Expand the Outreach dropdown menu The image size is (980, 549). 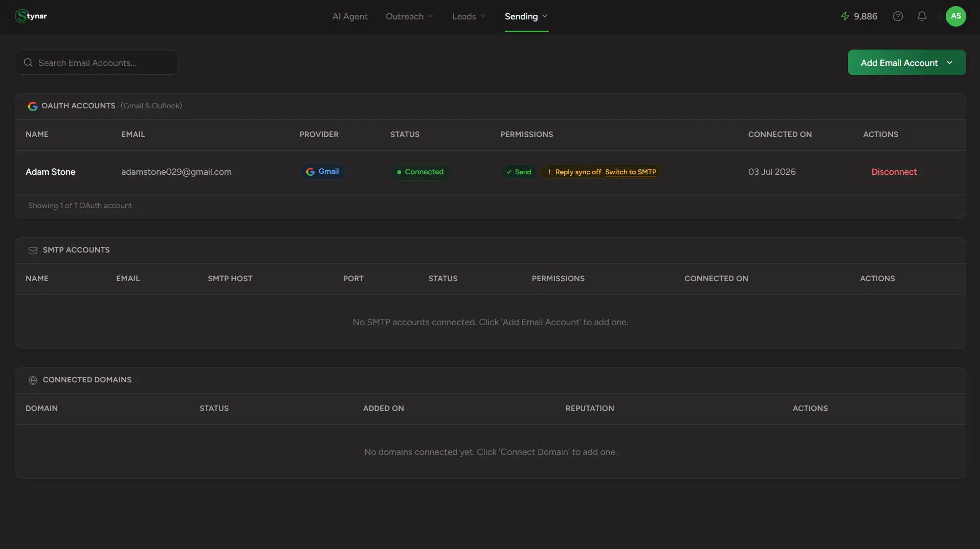tap(409, 16)
